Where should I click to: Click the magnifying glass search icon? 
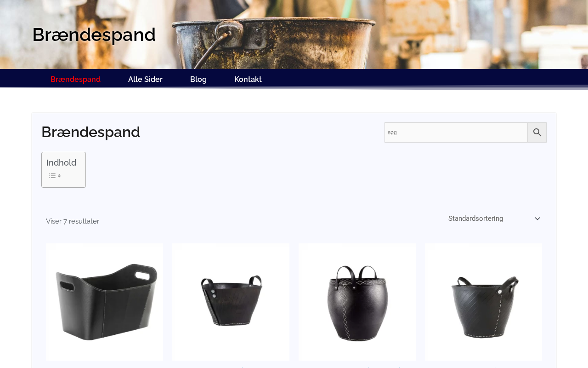(x=537, y=132)
